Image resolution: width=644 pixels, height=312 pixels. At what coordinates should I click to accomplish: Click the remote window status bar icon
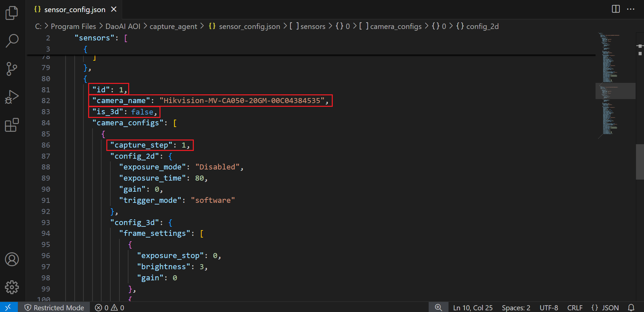8,307
